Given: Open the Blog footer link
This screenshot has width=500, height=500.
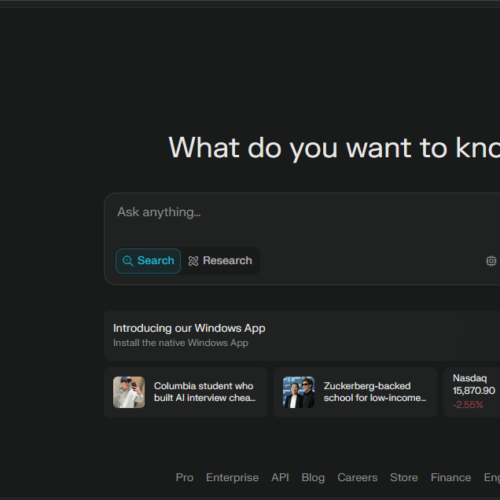Looking at the screenshot, I should click(313, 477).
